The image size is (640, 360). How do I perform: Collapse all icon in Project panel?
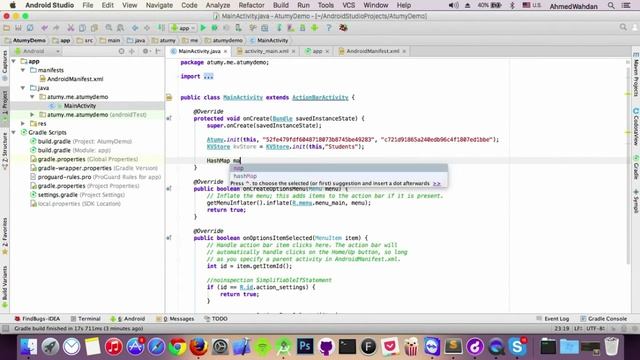tap(132, 51)
